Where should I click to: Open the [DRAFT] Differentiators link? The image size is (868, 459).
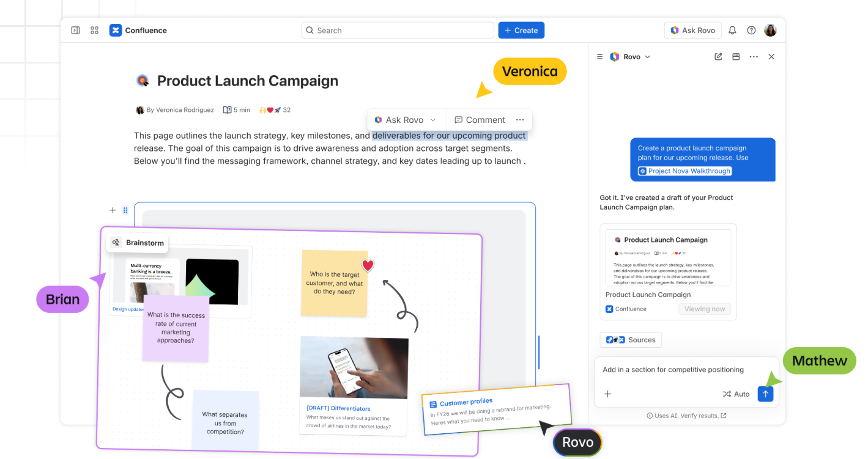pos(338,408)
